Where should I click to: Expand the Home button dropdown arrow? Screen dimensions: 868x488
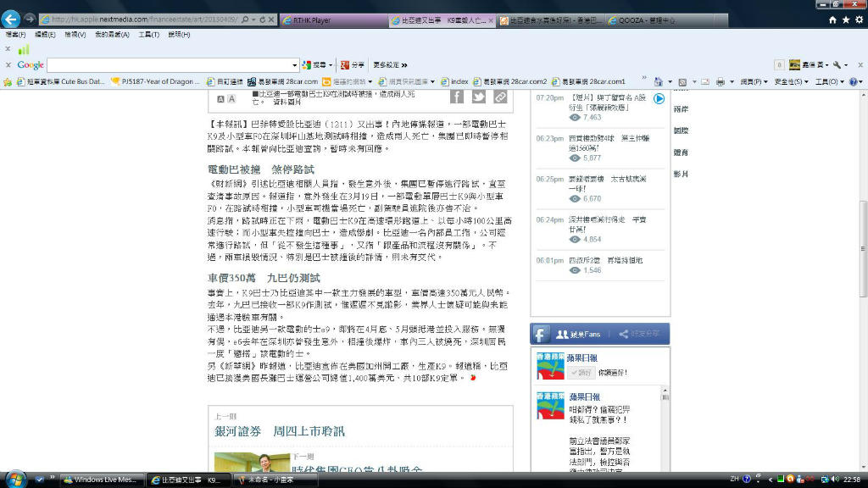point(670,82)
